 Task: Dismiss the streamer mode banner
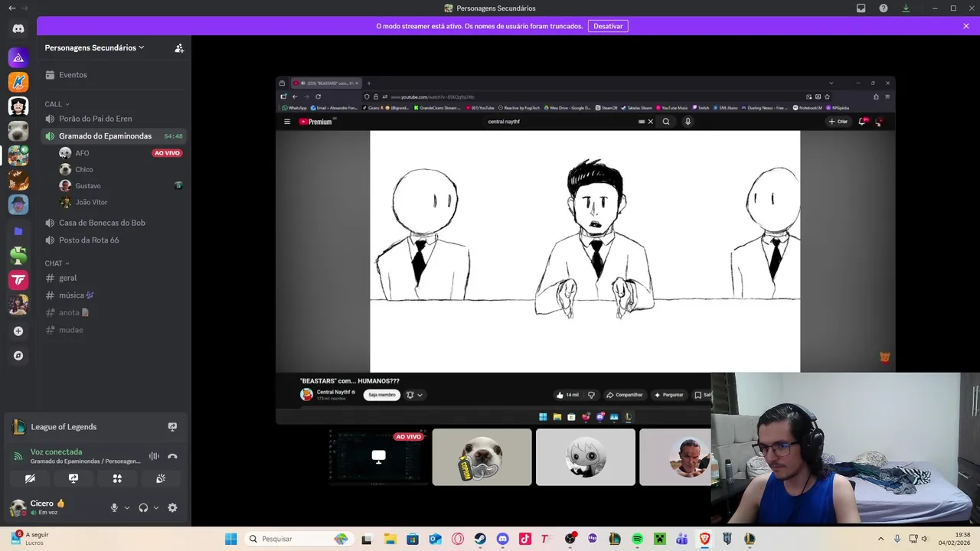tap(966, 26)
